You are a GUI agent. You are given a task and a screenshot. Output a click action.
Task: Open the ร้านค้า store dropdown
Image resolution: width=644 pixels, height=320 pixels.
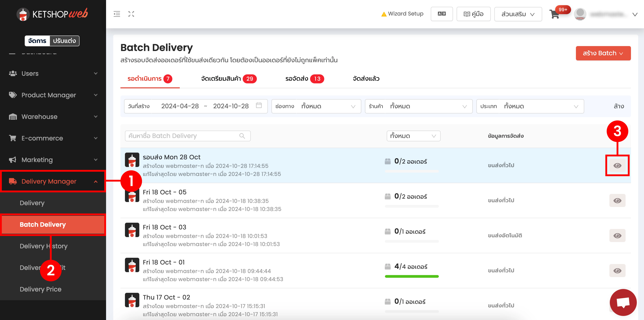[419, 106]
